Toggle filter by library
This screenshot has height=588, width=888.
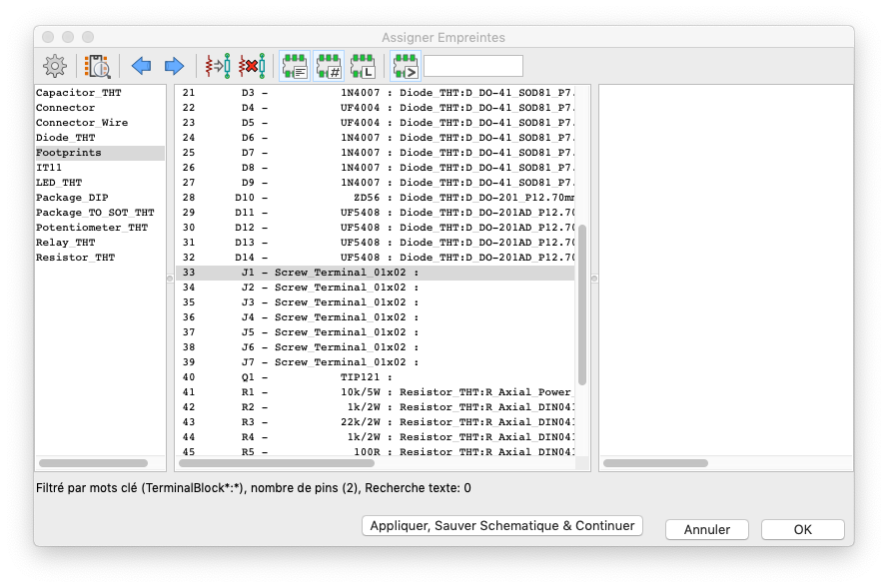pyautogui.click(x=362, y=66)
